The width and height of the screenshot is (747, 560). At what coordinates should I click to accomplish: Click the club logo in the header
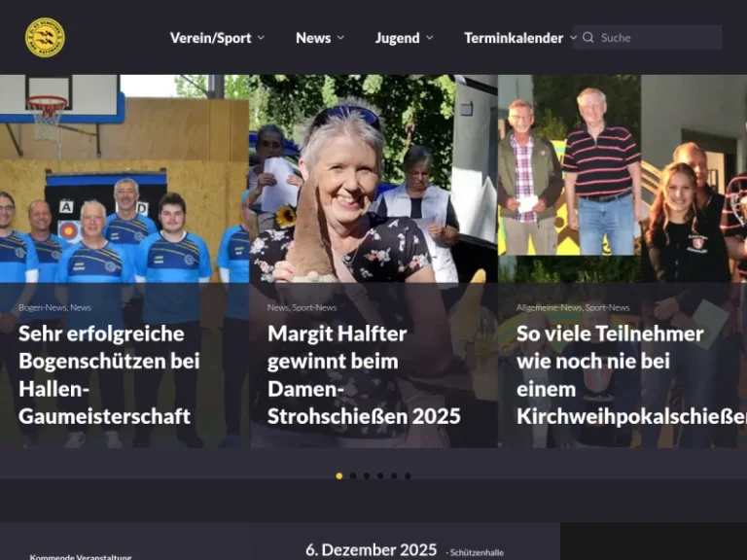point(45,38)
